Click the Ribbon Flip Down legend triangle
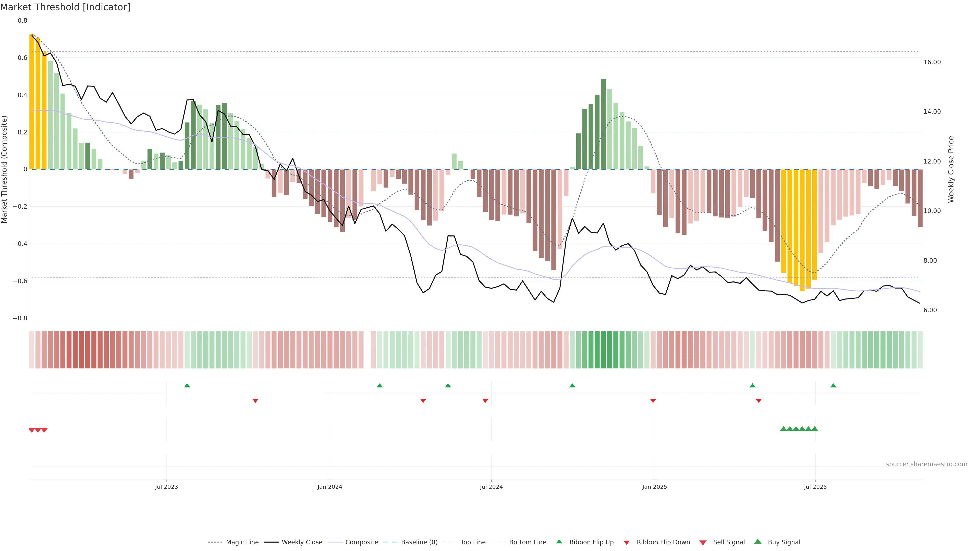Screen dimensions: 980x551 (x=627, y=542)
